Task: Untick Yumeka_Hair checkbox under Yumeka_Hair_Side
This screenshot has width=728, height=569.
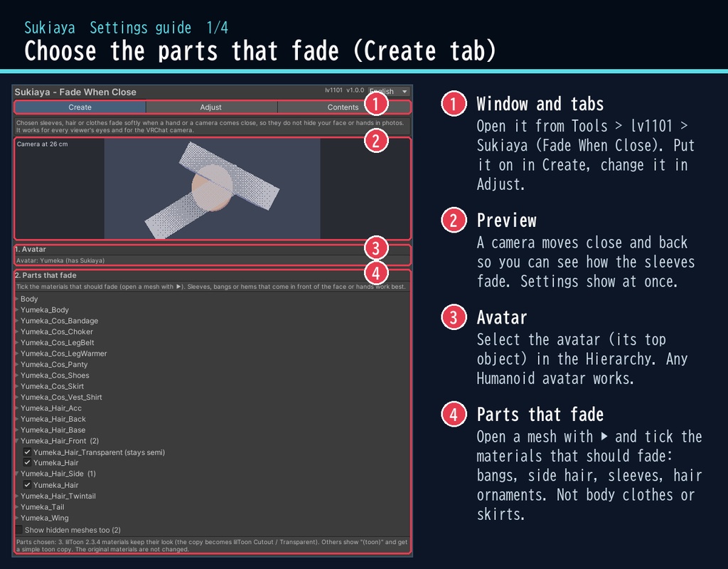Action: point(28,485)
